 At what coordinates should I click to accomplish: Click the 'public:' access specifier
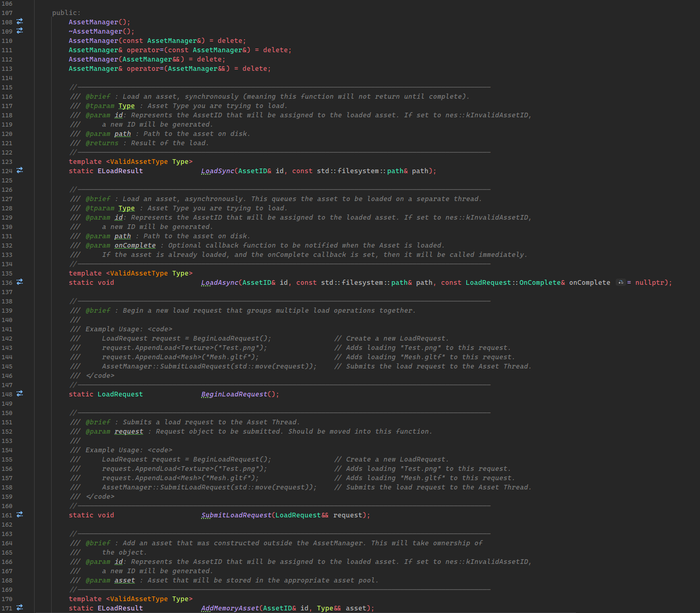click(x=66, y=13)
